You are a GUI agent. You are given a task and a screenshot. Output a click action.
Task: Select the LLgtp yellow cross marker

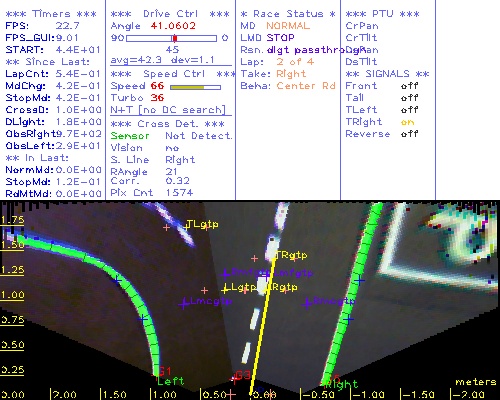(x=226, y=288)
